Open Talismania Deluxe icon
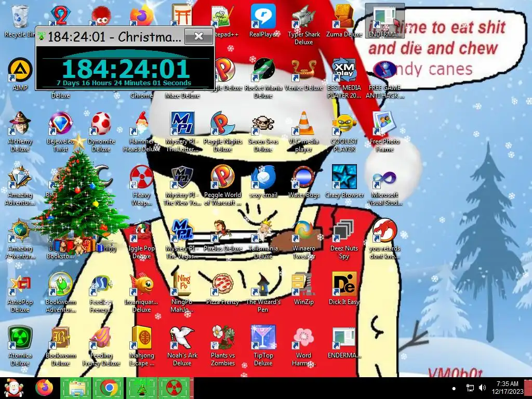This screenshot has height=399, width=532. click(x=263, y=239)
